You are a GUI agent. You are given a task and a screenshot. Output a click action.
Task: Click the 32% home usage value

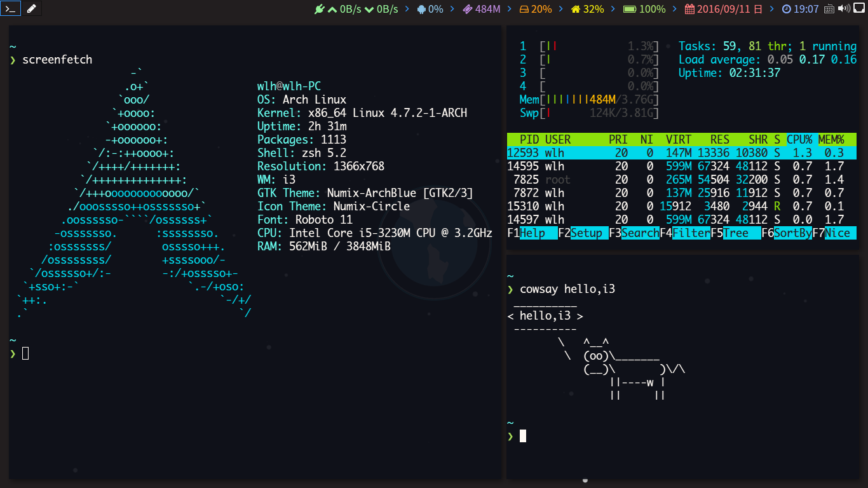tap(593, 9)
